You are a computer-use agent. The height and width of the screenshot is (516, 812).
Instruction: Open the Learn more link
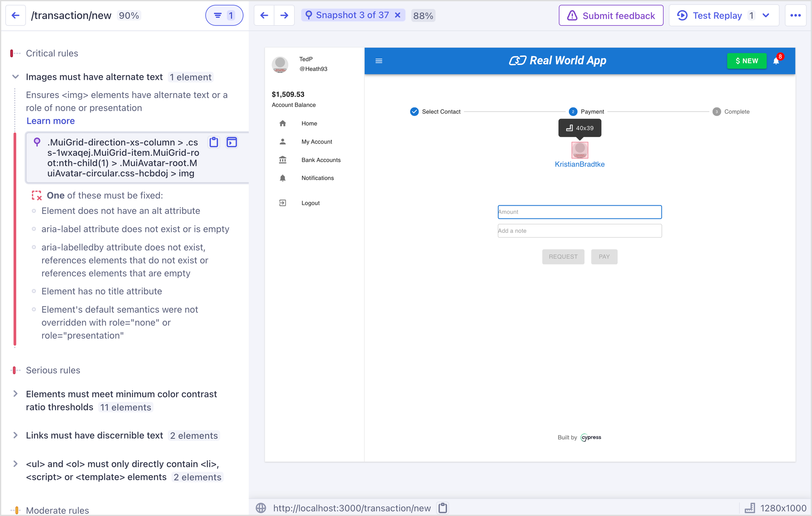coord(50,121)
